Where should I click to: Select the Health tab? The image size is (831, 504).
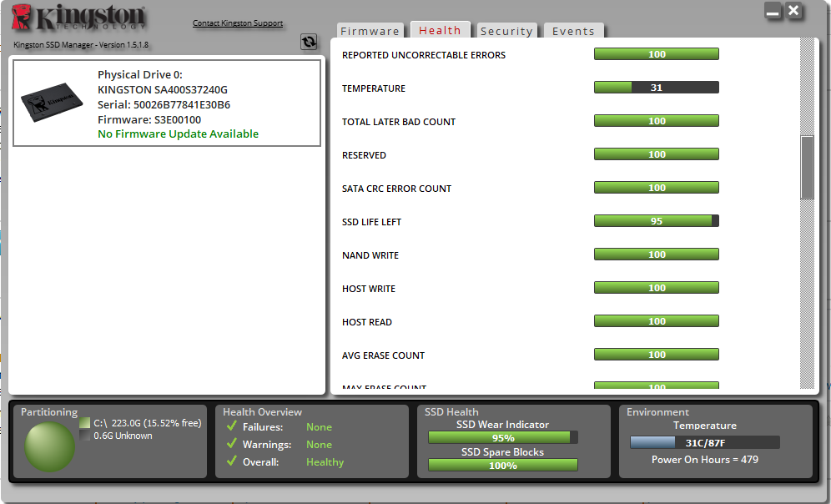coord(440,30)
